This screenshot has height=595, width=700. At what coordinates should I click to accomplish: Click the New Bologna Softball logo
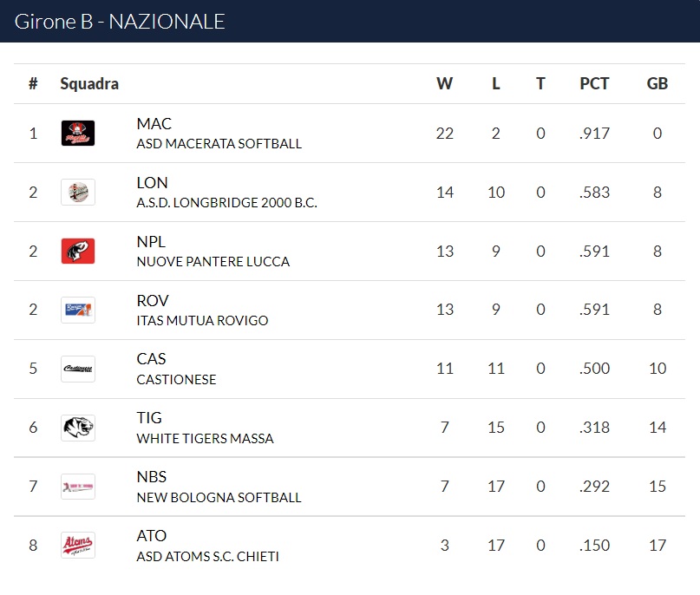pyautogui.click(x=78, y=486)
